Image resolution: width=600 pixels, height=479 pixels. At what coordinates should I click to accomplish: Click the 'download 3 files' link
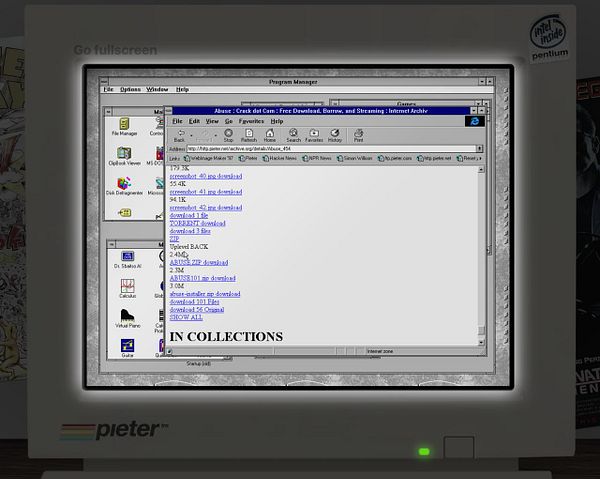click(190, 231)
